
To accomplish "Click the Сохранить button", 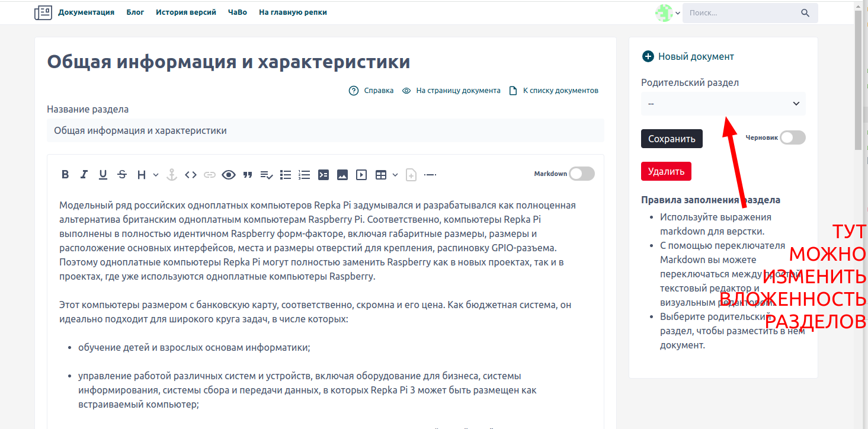I will point(671,139).
